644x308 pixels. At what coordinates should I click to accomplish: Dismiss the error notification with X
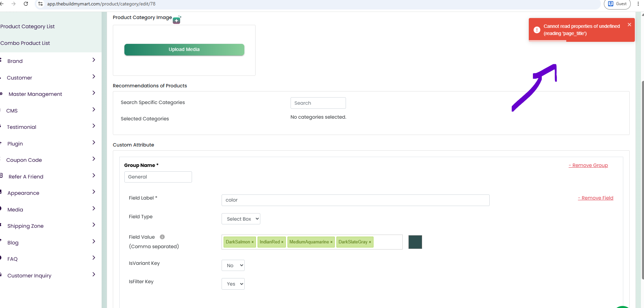click(x=629, y=24)
